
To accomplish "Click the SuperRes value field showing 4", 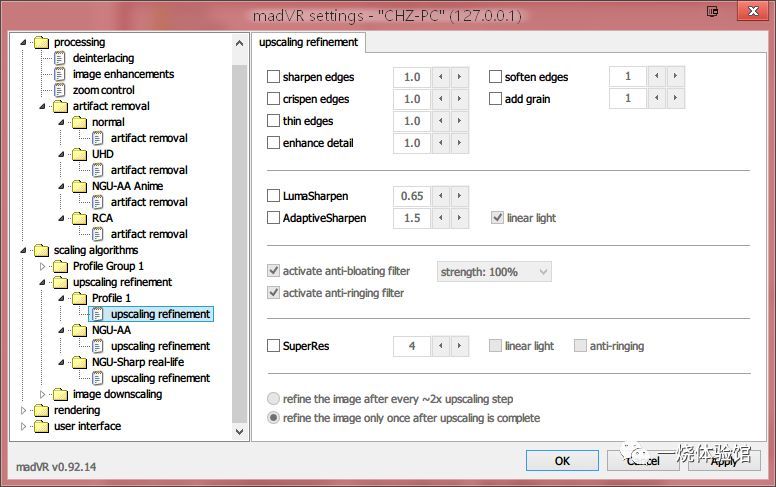I will (412, 346).
